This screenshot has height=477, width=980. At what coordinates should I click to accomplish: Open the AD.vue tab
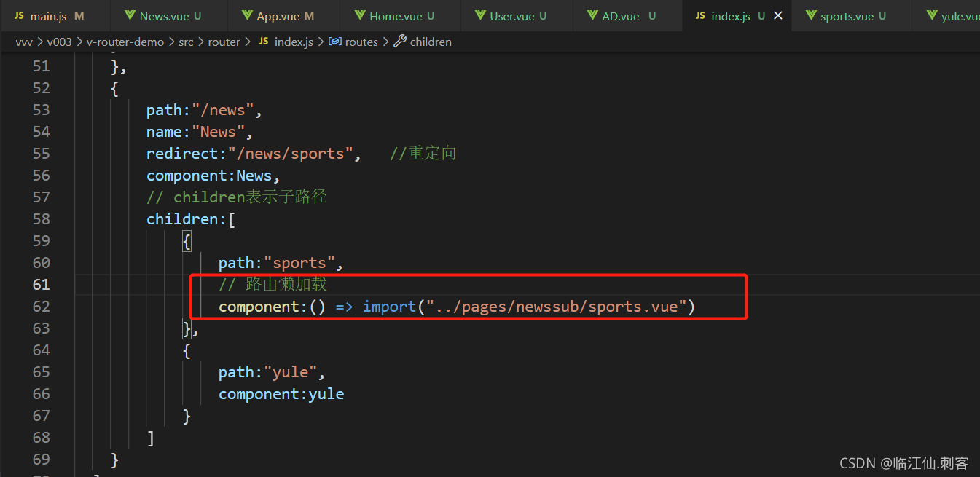628,16
